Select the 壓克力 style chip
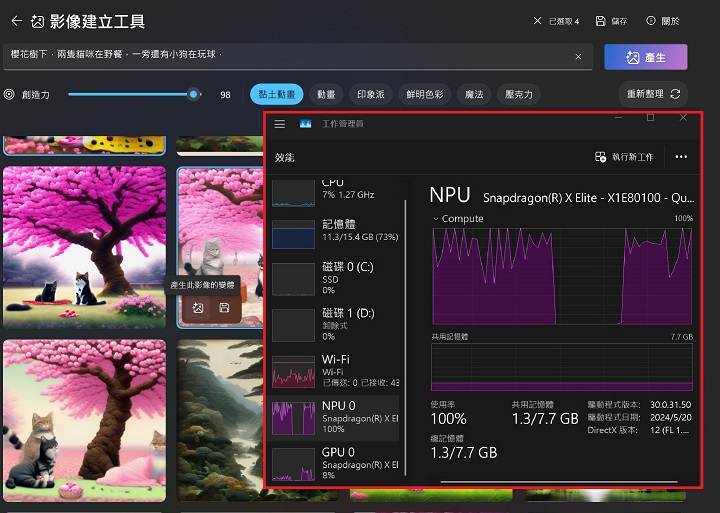This screenshot has width=720, height=513. point(518,95)
